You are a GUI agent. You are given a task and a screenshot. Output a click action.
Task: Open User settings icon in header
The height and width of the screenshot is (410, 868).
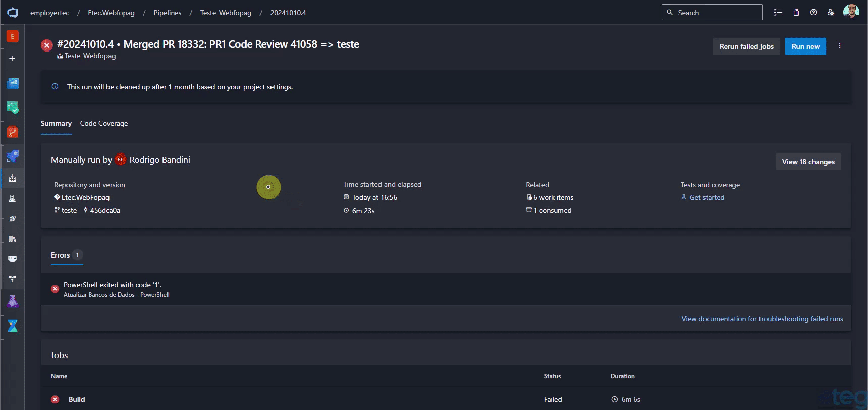point(831,13)
